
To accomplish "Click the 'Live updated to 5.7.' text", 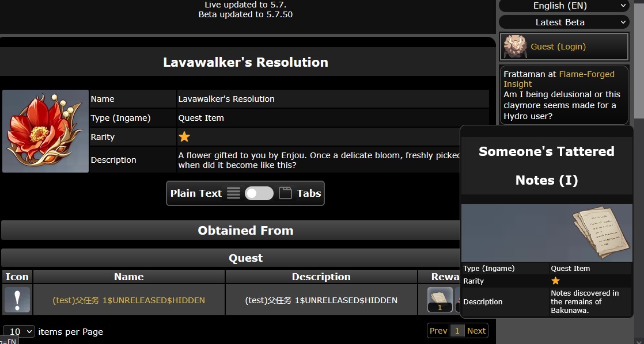I will [245, 5].
